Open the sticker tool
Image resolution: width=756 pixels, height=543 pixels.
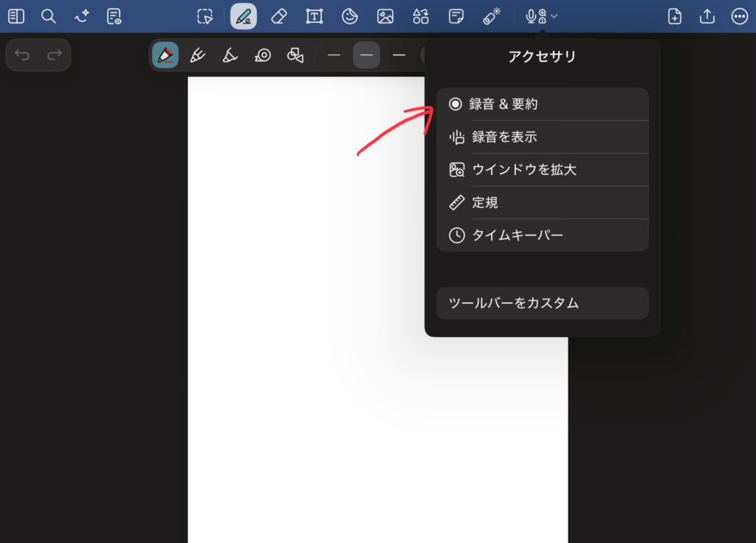tap(350, 16)
